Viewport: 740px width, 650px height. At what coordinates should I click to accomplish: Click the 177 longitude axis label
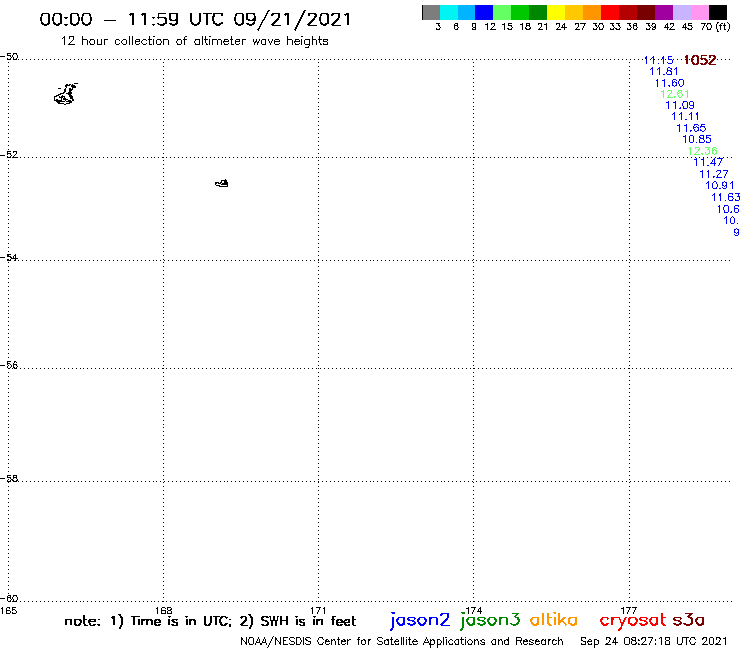pyautogui.click(x=629, y=611)
